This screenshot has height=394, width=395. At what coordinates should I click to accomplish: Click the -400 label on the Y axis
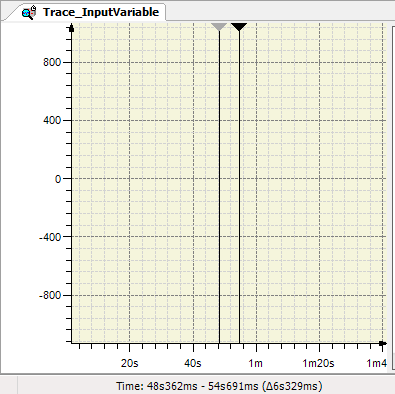(50, 237)
